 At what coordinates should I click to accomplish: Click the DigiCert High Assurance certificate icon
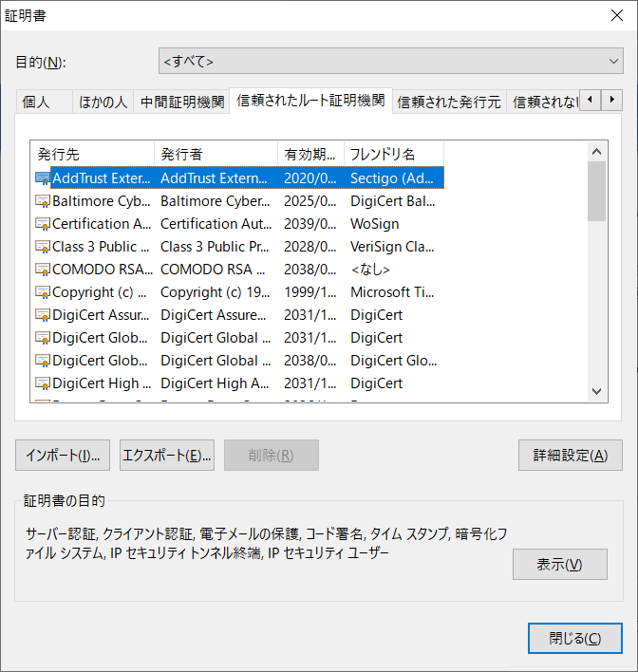[x=43, y=383]
